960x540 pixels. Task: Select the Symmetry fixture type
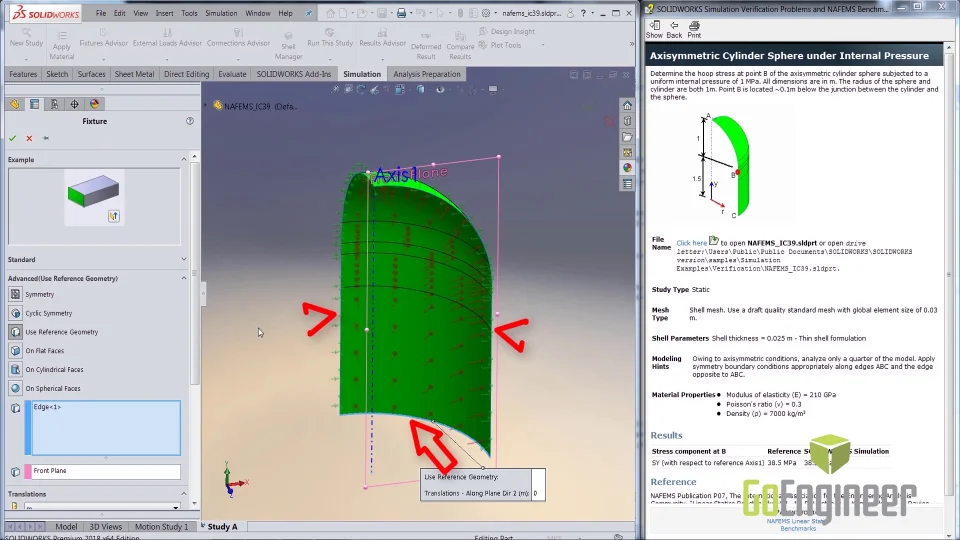coord(40,295)
